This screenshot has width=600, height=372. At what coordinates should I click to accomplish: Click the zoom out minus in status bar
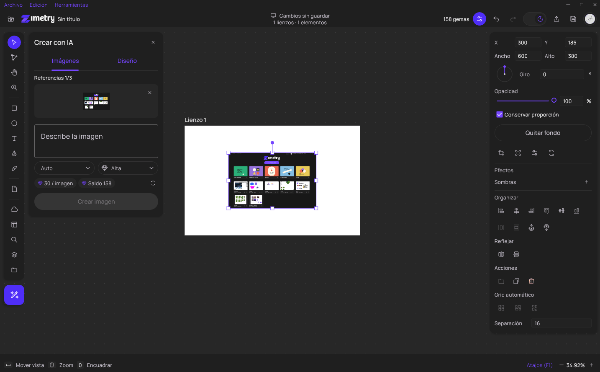[561, 365]
